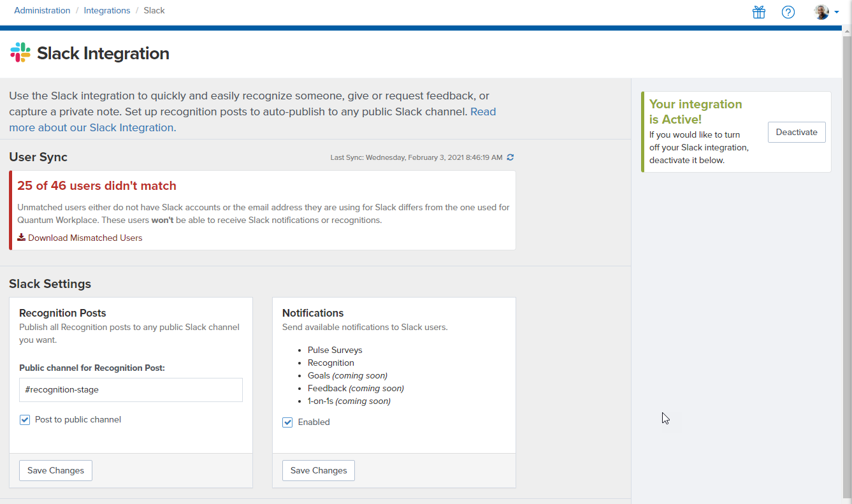Viewport: 852px width, 504px height.
Task: Uncheck Post to public channel
Action: click(x=25, y=420)
